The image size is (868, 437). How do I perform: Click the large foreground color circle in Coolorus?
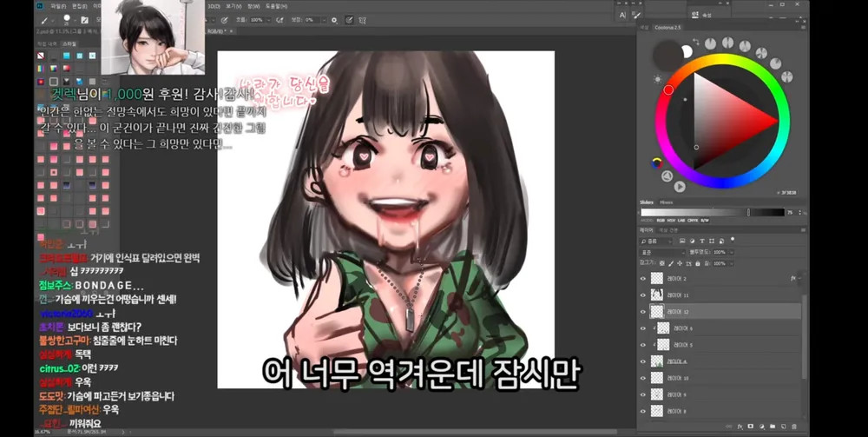pyautogui.click(x=667, y=56)
